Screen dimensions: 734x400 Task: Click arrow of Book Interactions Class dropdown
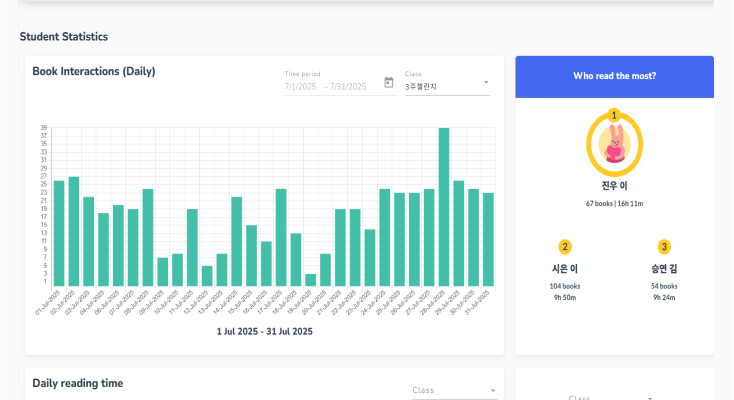coord(486,83)
